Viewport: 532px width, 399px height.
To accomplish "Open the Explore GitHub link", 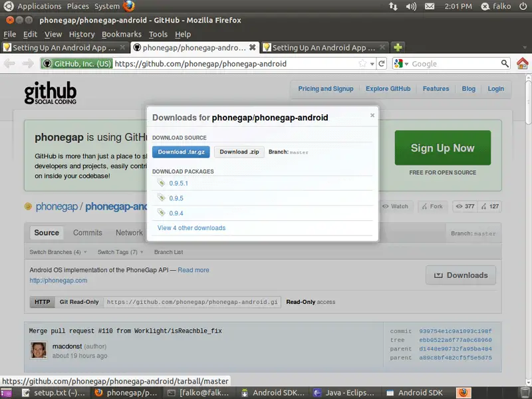I will click(x=388, y=89).
